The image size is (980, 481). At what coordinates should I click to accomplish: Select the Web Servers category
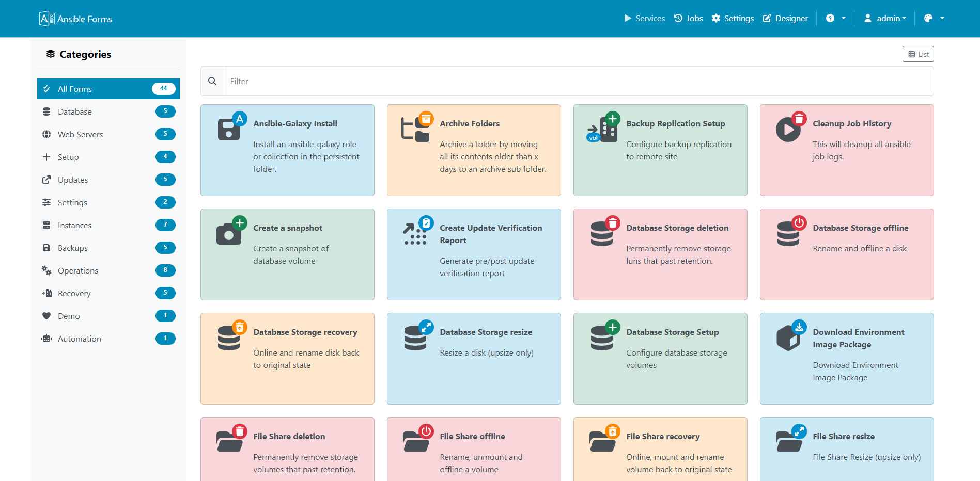[x=80, y=134]
